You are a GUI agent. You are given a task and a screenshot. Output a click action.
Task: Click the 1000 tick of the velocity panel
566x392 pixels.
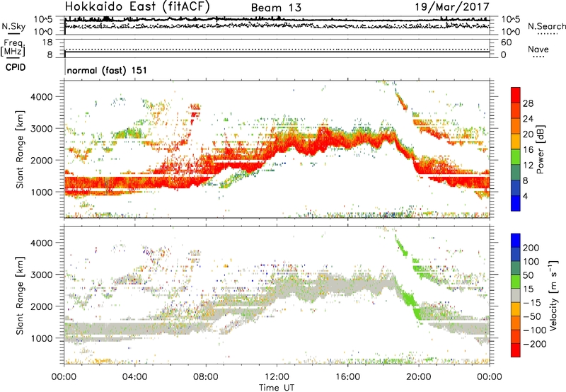tap(41, 338)
